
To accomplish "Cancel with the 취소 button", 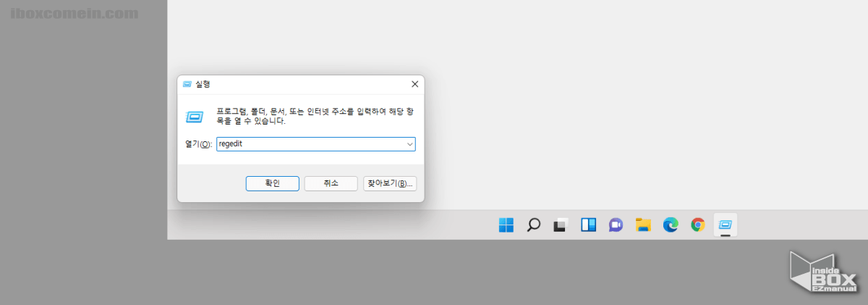I will (331, 183).
